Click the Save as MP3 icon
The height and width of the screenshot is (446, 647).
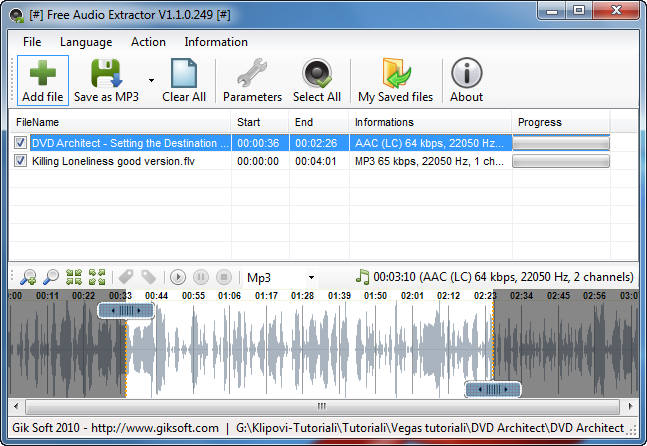point(106,73)
